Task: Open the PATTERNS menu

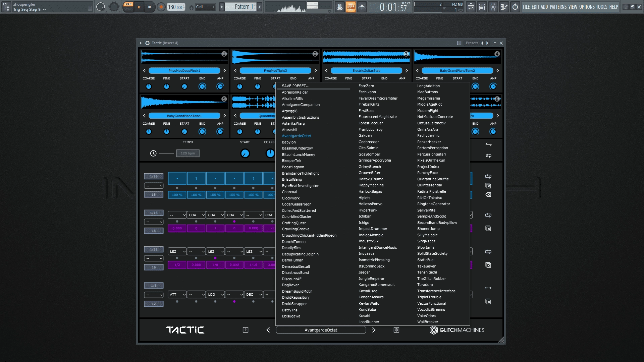Action: click(558, 7)
